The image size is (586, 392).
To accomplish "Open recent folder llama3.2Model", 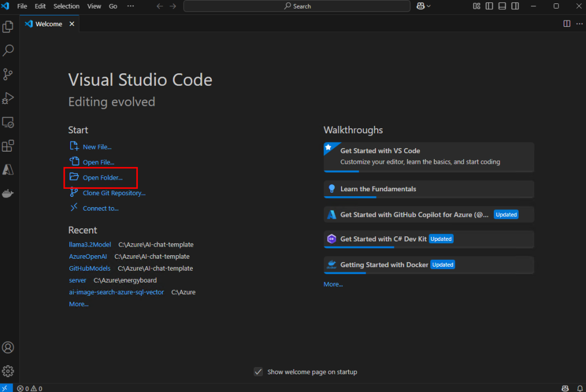I will (x=90, y=244).
